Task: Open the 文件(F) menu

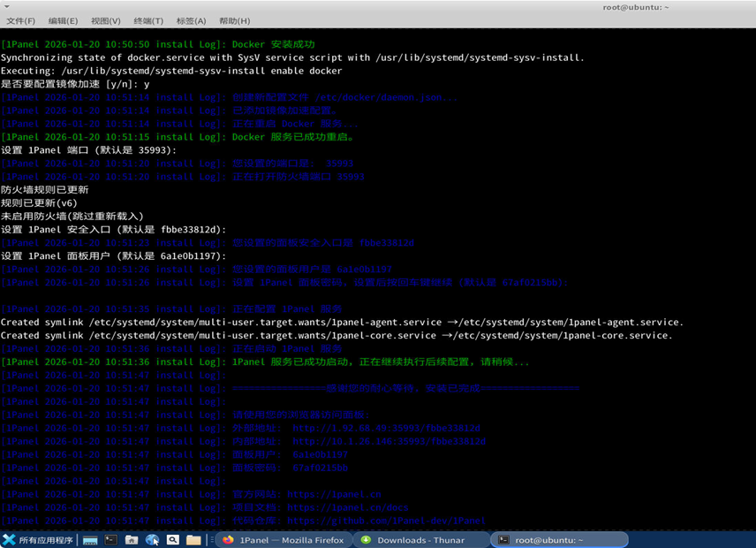Action: click(x=20, y=20)
